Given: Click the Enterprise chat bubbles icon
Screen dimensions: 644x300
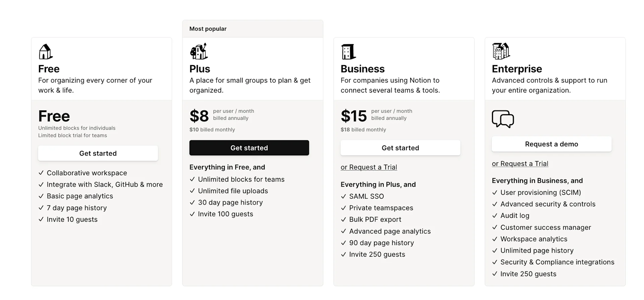Looking at the screenshot, I should click(x=502, y=119).
